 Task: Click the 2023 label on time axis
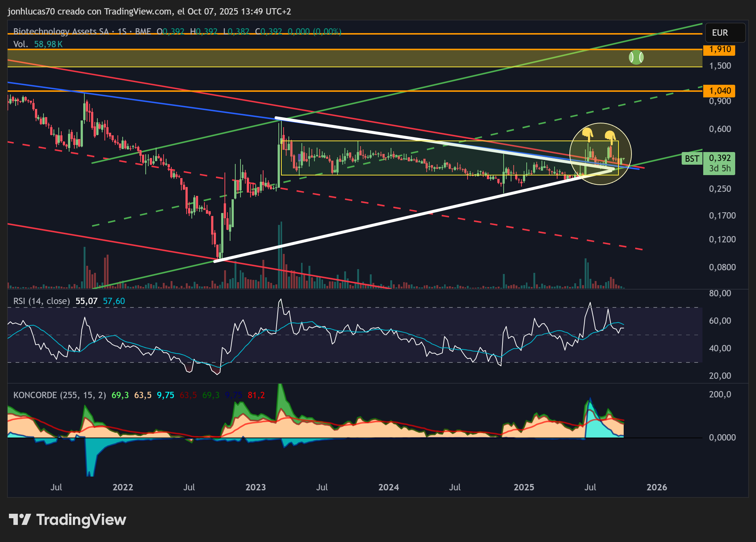(x=256, y=487)
